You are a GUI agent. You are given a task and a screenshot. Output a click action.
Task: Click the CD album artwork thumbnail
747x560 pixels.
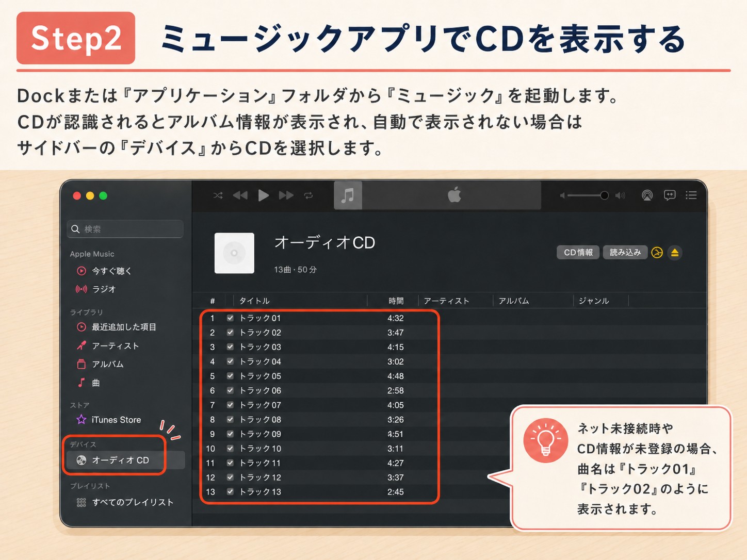[234, 253]
